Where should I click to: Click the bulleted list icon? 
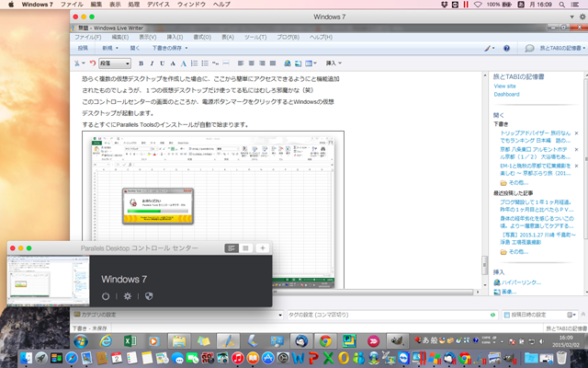pos(205,63)
